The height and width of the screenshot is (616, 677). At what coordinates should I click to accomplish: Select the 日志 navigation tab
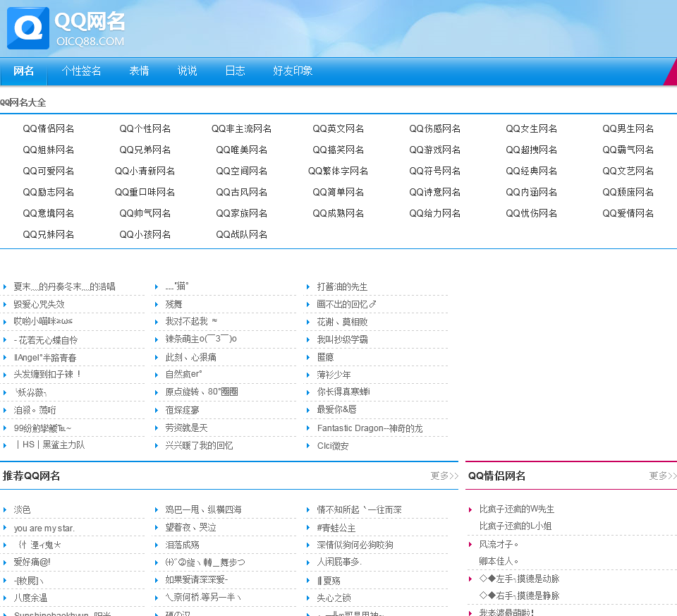pyautogui.click(x=235, y=71)
